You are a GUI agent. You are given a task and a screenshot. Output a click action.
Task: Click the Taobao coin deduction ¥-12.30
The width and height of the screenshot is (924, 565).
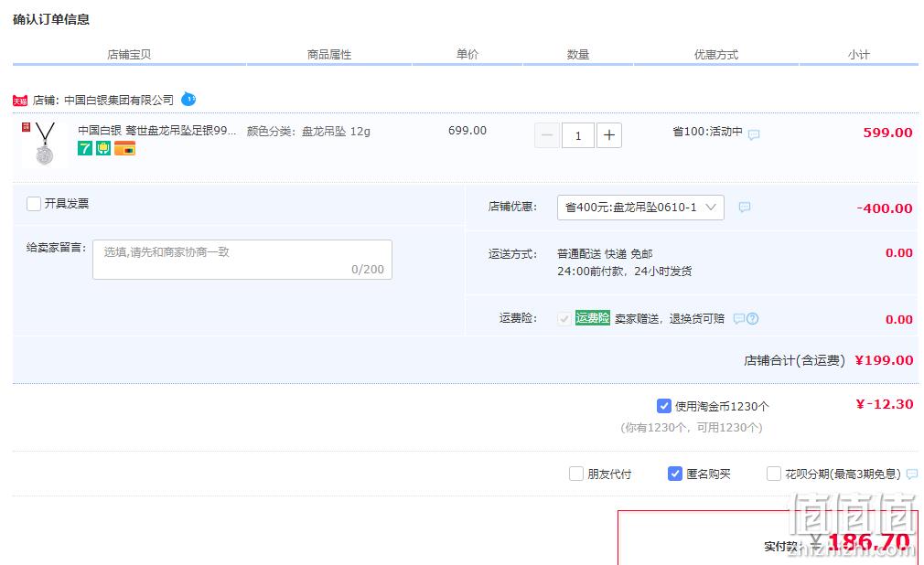[885, 404]
